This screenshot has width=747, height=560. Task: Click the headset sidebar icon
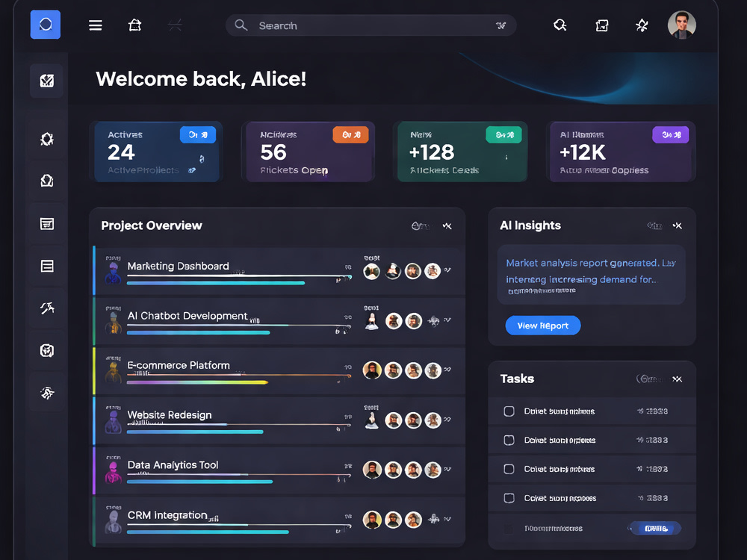[46, 181]
